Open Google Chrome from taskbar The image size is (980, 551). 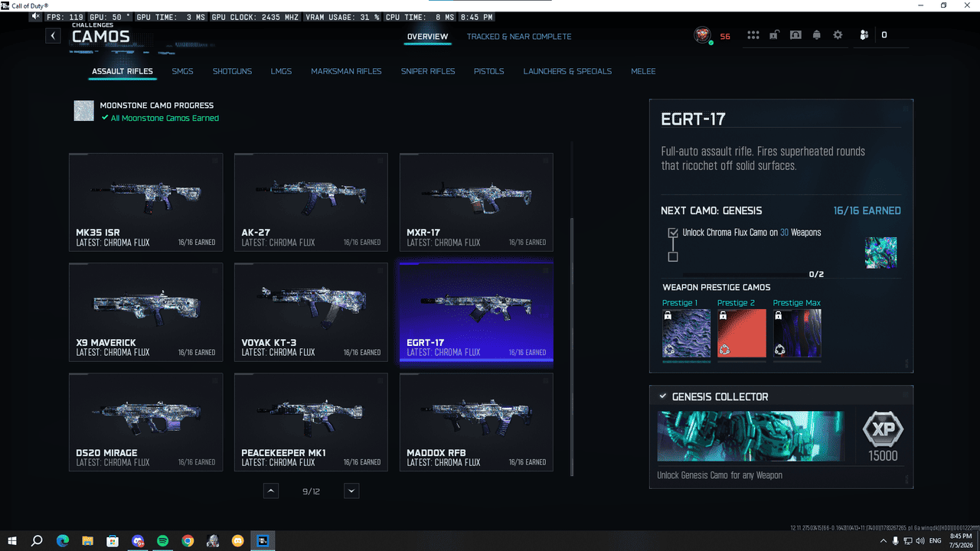[188, 541]
